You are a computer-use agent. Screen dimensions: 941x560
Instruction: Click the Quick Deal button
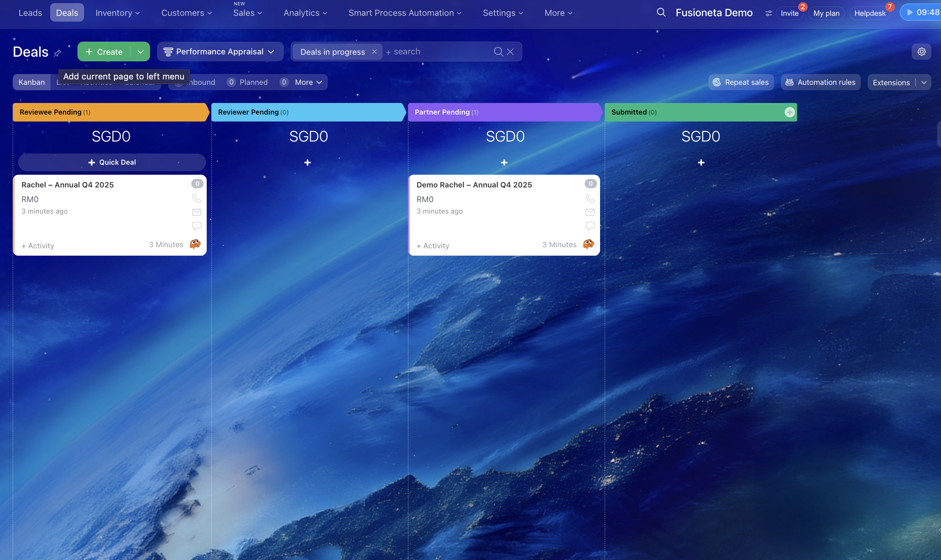click(x=112, y=162)
